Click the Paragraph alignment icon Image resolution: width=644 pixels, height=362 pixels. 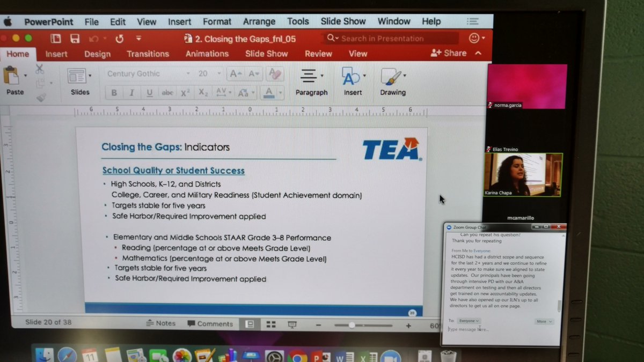pos(308,76)
